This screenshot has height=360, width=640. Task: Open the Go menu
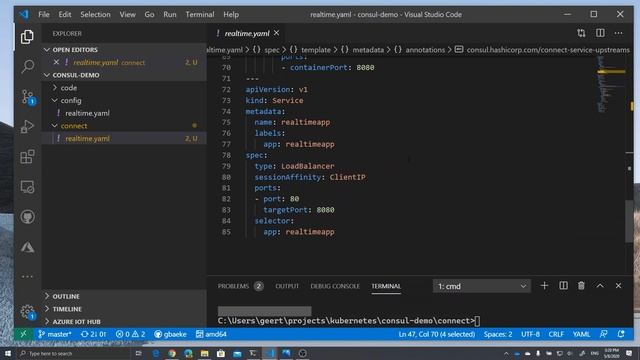coord(149,14)
